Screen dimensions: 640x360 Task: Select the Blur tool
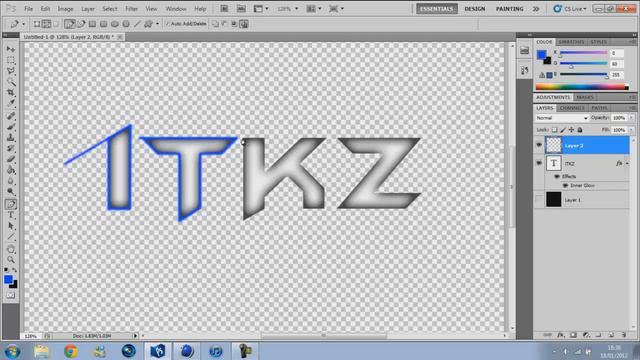[x=11, y=182]
